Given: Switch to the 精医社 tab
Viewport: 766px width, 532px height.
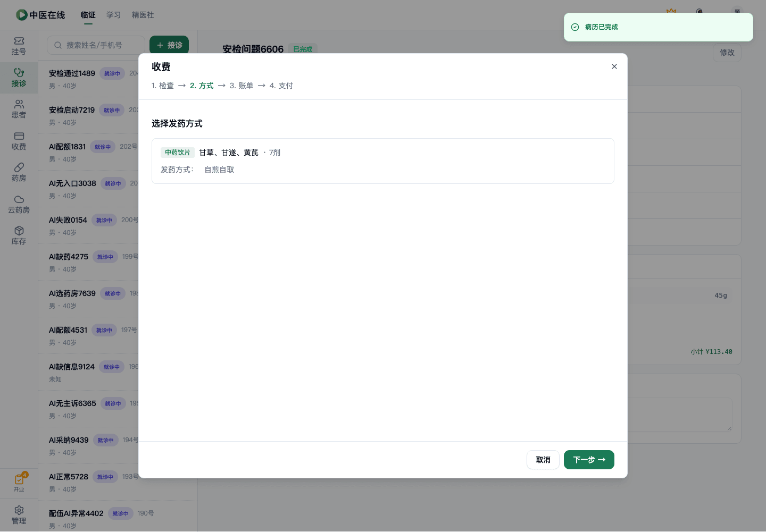Looking at the screenshot, I should point(143,15).
